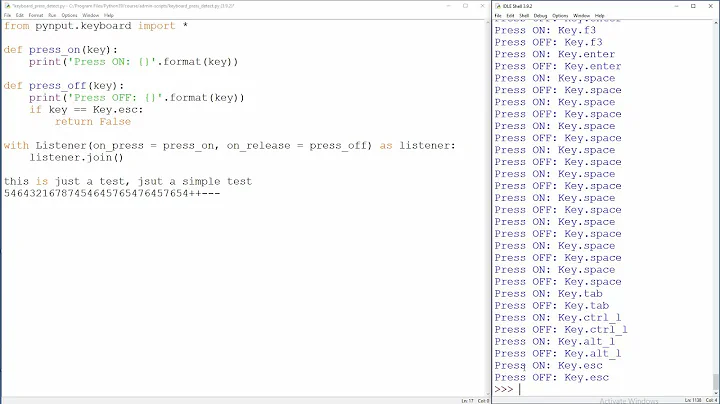
Task: Open the Run menu in the editor
Action: click(x=52, y=15)
